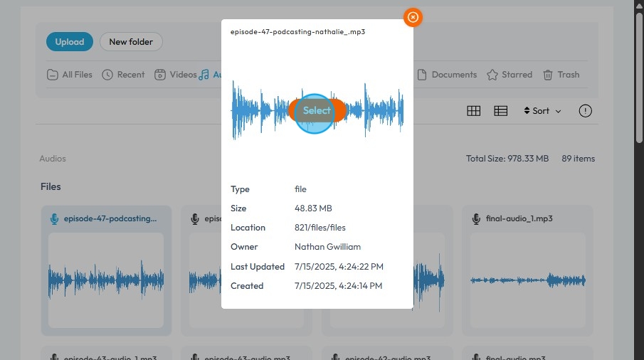Click the All Files folder icon

pyautogui.click(x=52, y=75)
